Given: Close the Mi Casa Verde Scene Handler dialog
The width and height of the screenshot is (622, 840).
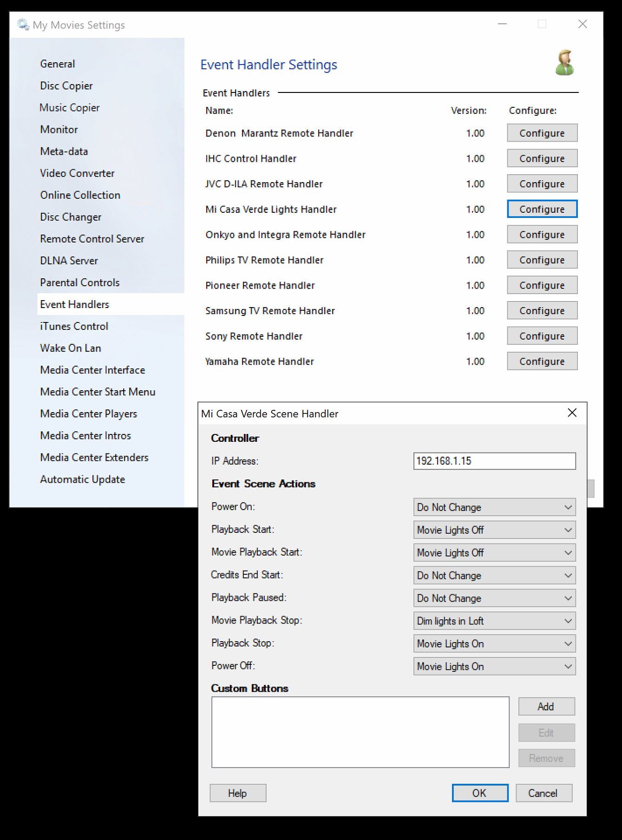Looking at the screenshot, I should tap(572, 413).
